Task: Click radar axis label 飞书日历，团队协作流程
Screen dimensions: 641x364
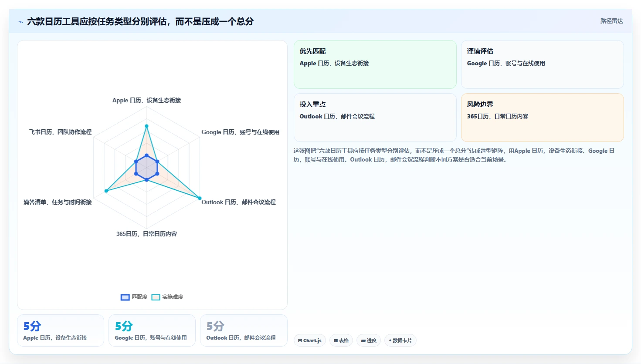Action: tap(60, 132)
